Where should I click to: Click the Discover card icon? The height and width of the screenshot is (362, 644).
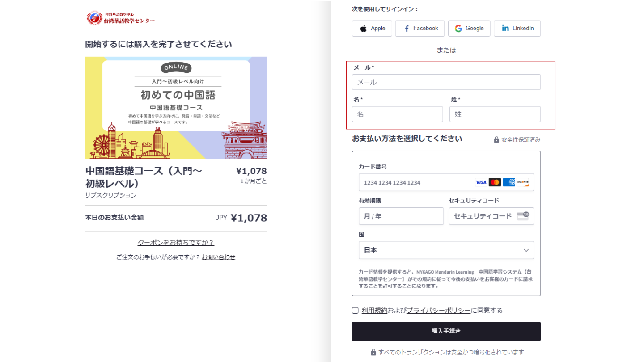[x=522, y=182]
